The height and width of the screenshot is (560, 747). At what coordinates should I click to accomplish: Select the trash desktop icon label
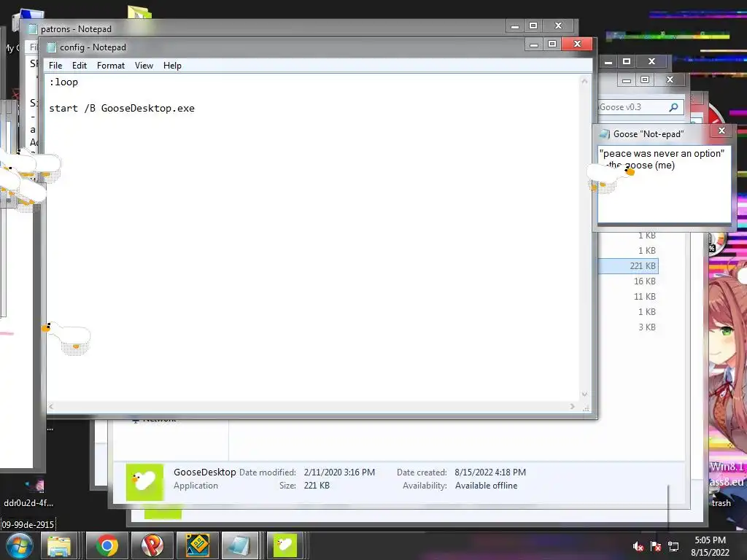click(721, 503)
